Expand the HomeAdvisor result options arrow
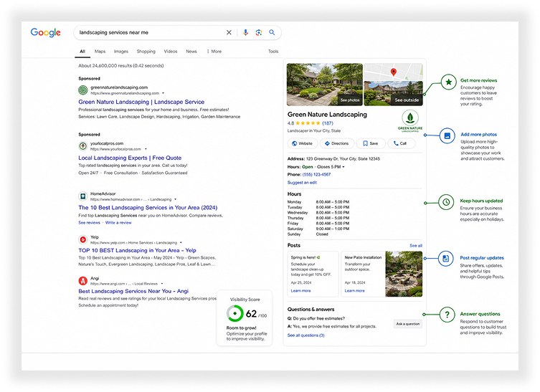 click(175, 199)
